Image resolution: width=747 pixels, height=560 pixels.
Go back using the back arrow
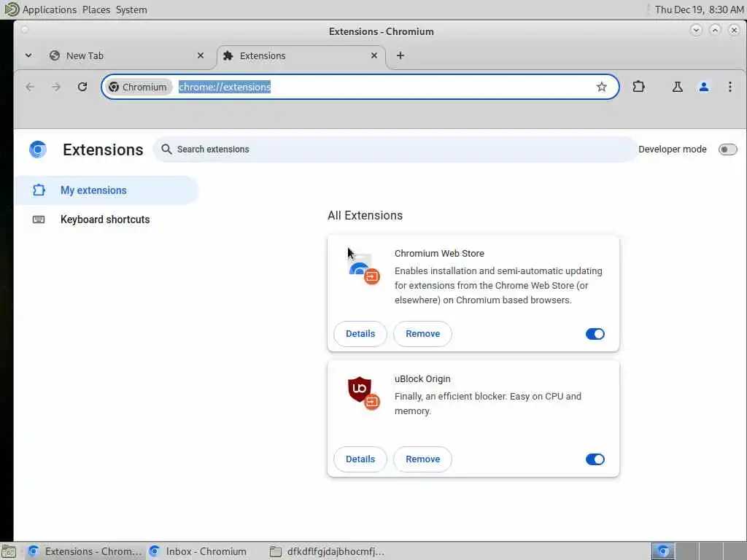click(x=30, y=87)
